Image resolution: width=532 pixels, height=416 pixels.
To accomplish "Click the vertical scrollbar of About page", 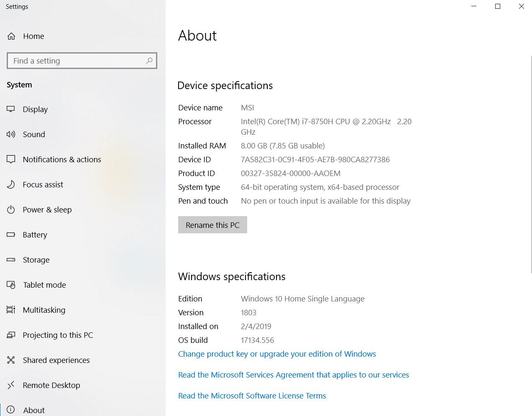I will tap(531, 164).
